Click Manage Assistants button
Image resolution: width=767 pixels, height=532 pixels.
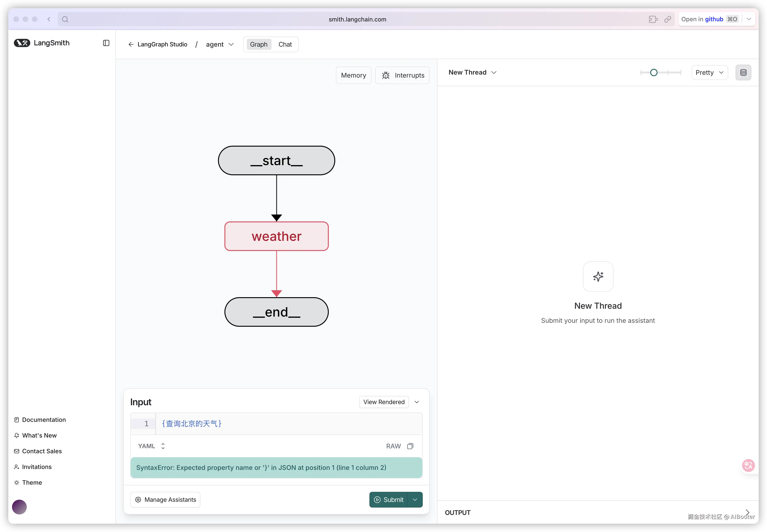pyautogui.click(x=165, y=500)
